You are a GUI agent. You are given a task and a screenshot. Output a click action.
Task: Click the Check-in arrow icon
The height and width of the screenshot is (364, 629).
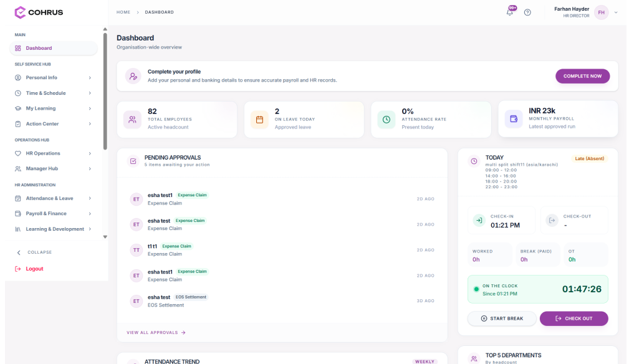click(479, 221)
